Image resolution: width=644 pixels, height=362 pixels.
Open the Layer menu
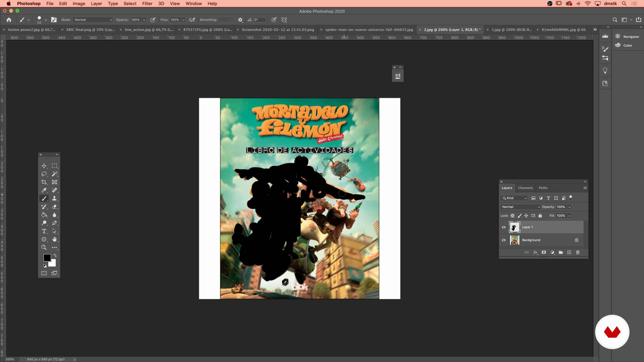[96, 4]
